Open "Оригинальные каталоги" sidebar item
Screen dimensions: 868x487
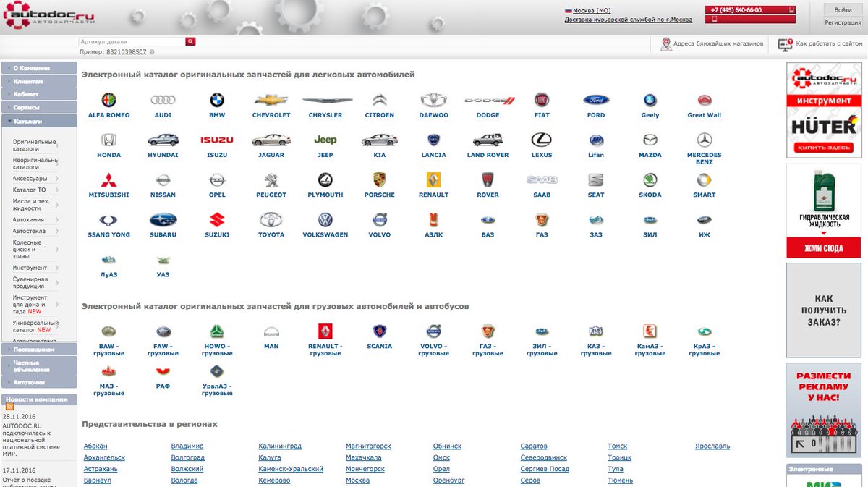(x=34, y=145)
